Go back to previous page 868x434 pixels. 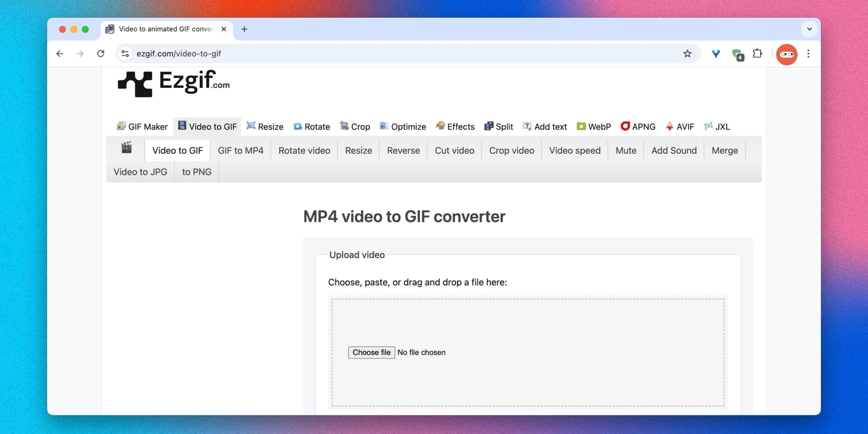point(60,54)
